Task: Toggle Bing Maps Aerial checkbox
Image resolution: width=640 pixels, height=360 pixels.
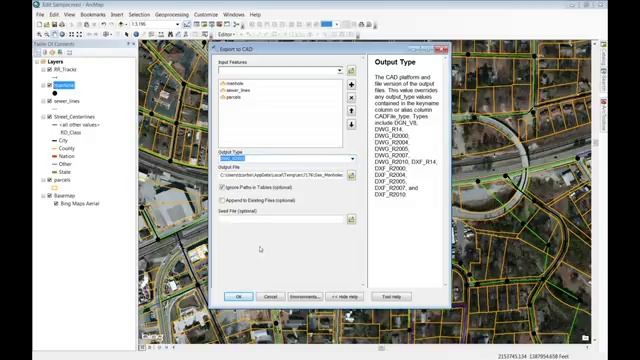Action: (56, 204)
